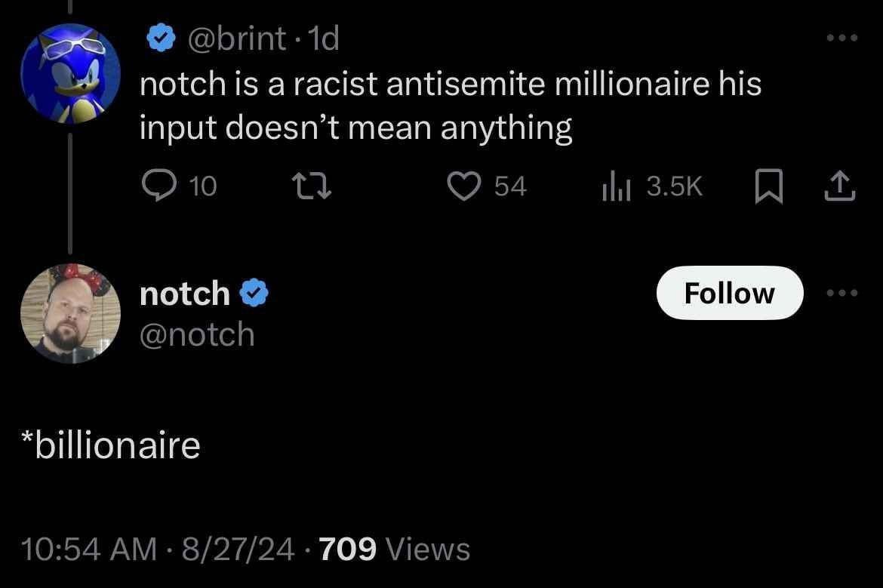Open the view analytics bar chart icon

pos(616,186)
